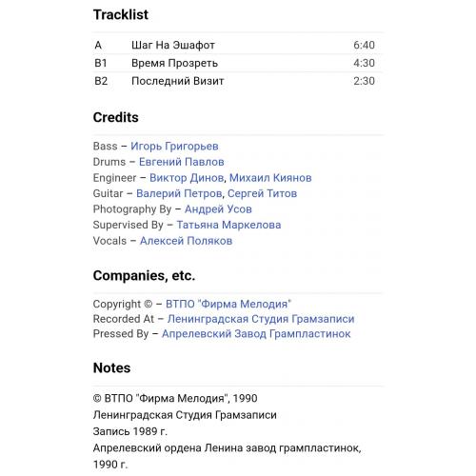Click the 6:40 duration of track A
The width and height of the screenshot is (476, 476).
point(364,45)
